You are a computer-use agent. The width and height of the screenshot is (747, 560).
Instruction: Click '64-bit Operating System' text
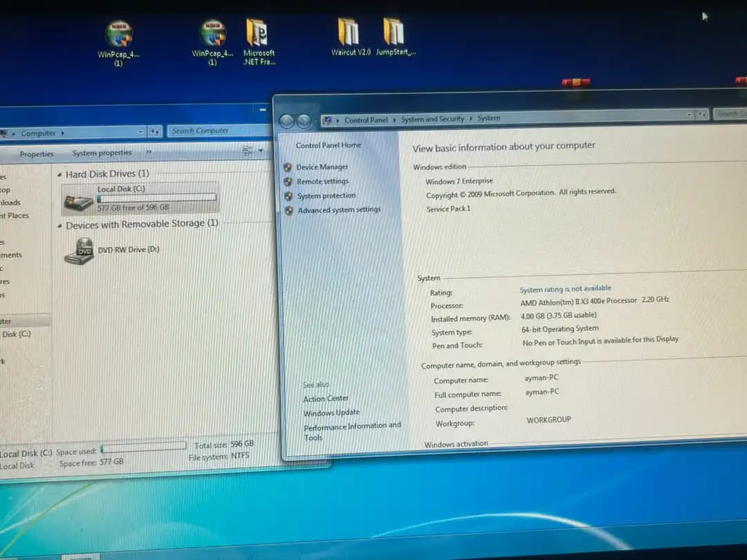coord(560,329)
